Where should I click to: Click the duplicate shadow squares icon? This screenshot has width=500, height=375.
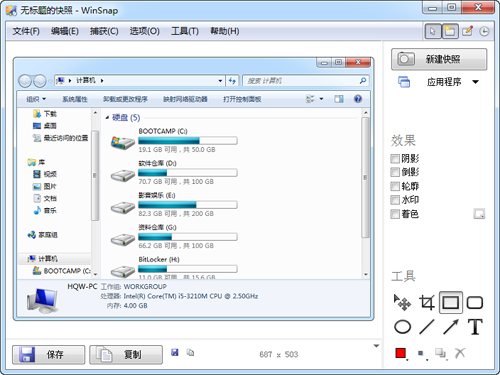click(x=440, y=353)
